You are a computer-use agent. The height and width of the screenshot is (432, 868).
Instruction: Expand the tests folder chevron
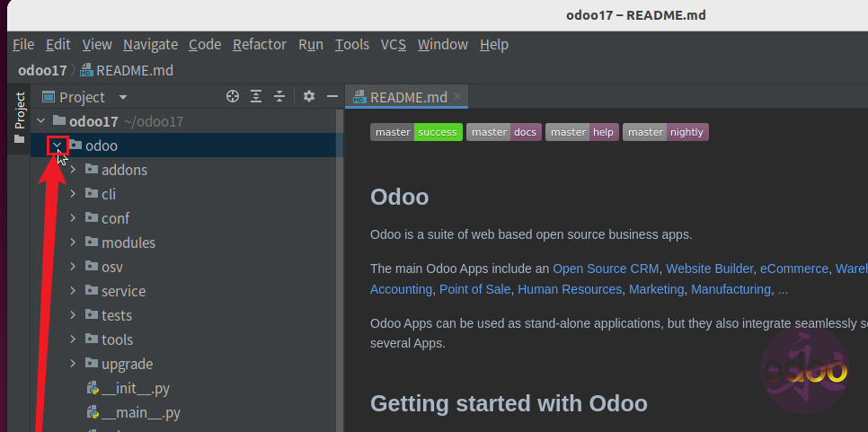tap(73, 314)
